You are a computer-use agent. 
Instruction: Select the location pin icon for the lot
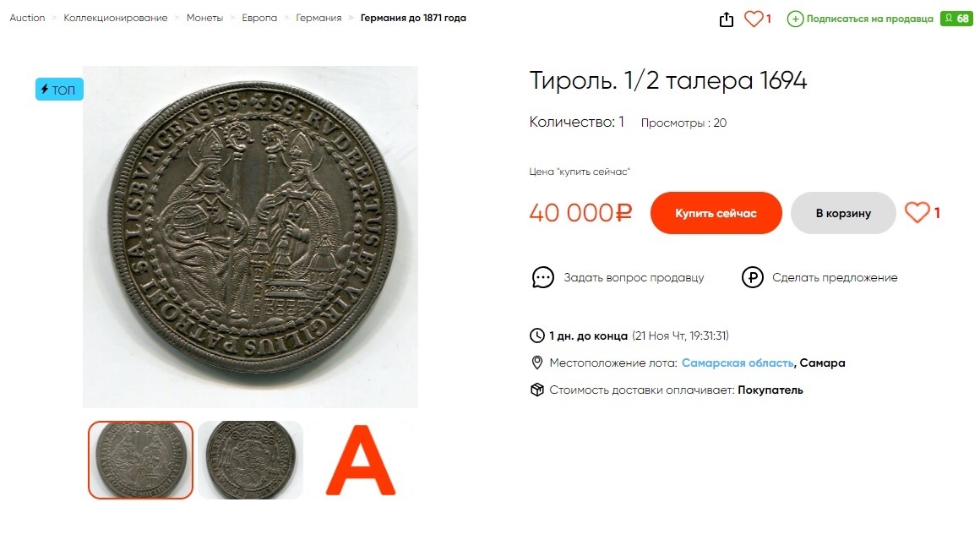[537, 362]
